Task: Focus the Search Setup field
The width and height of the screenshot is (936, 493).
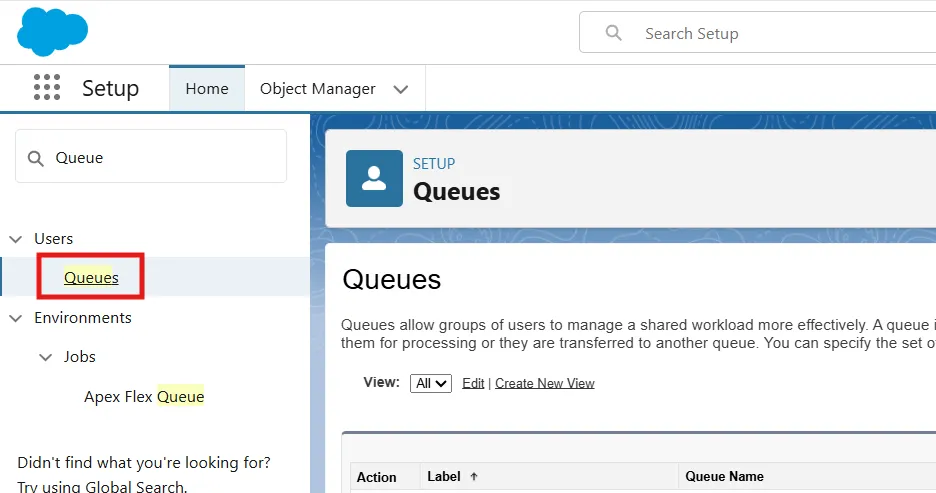Action: tap(780, 33)
